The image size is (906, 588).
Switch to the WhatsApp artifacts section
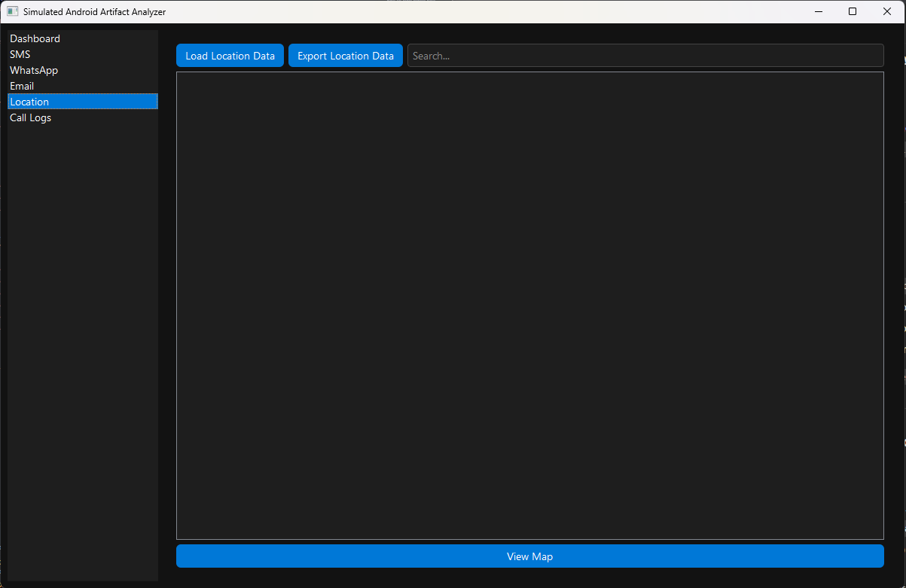click(33, 70)
